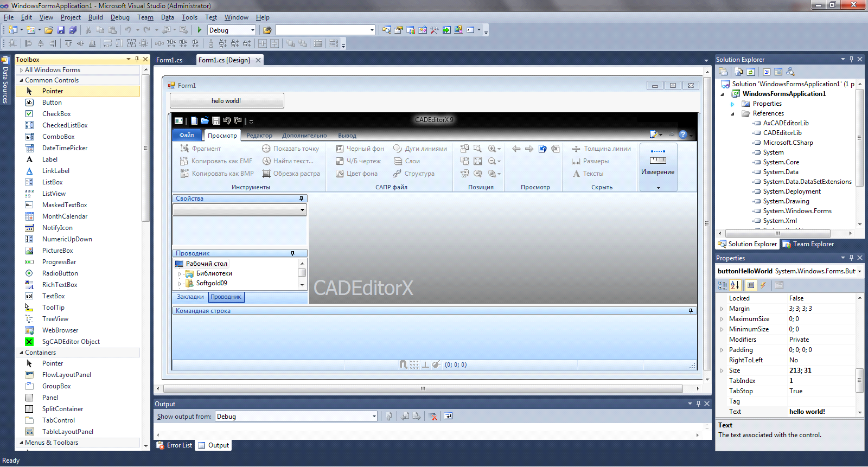Click the Align Lefts layout icon
The height and width of the screenshot is (467, 868).
click(x=29, y=43)
